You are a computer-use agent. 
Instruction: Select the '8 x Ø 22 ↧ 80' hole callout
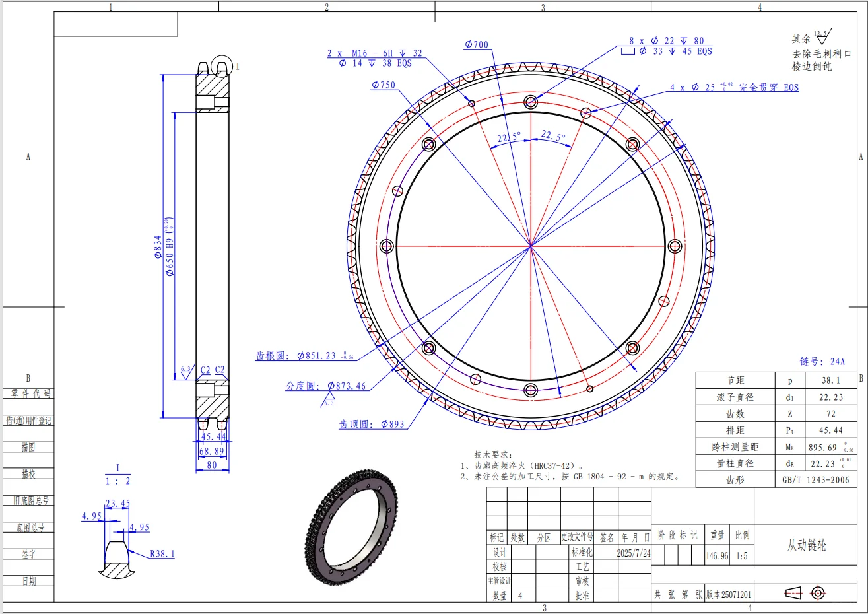point(667,41)
